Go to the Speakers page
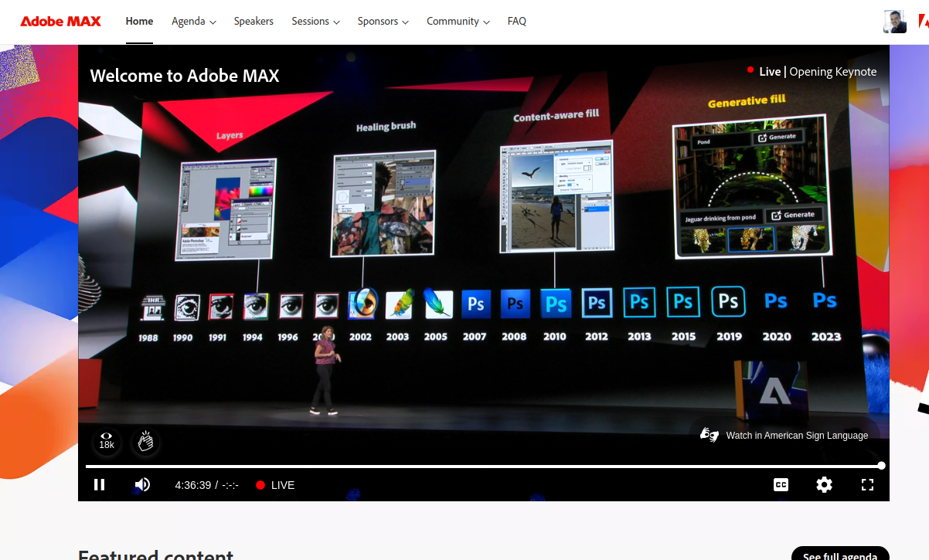This screenshot has width=929, height=560. 254,22
